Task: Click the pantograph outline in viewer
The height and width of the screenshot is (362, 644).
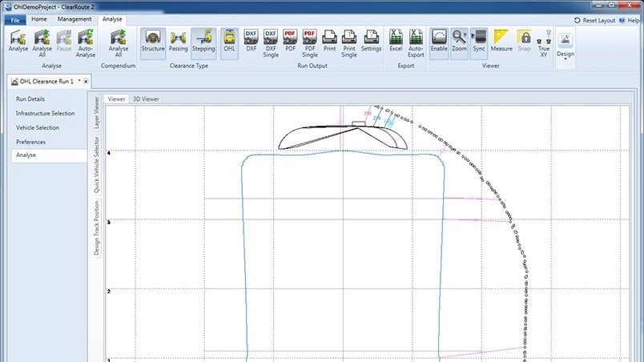Action: click(x=343, y=135)
